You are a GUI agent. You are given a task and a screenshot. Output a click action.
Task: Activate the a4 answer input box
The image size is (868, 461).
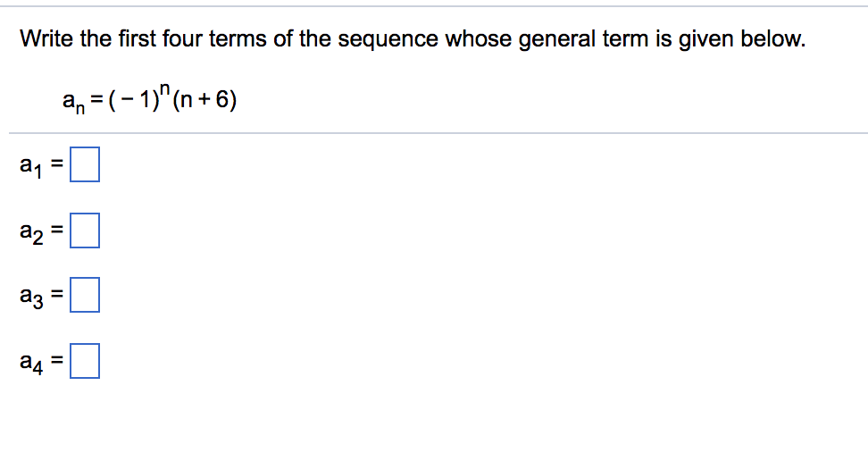[85, 361]
